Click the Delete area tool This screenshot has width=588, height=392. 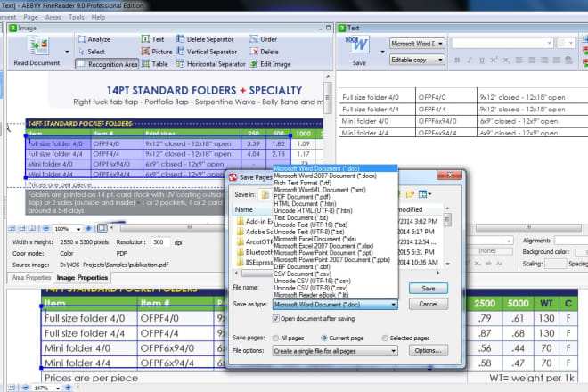coord(265,52)
